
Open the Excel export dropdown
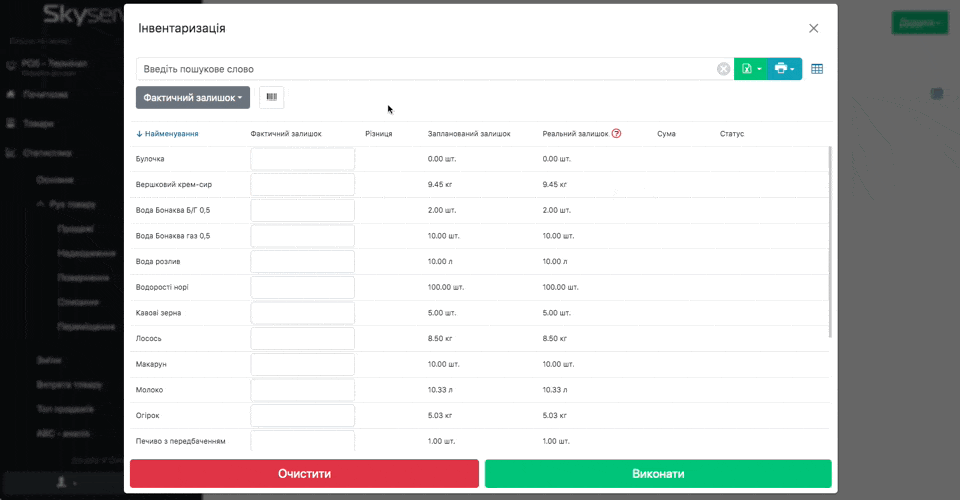[750, 69]
